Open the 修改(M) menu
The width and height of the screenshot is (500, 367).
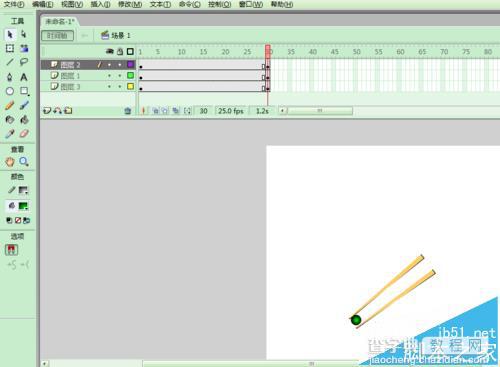click(x=130, y=4)
